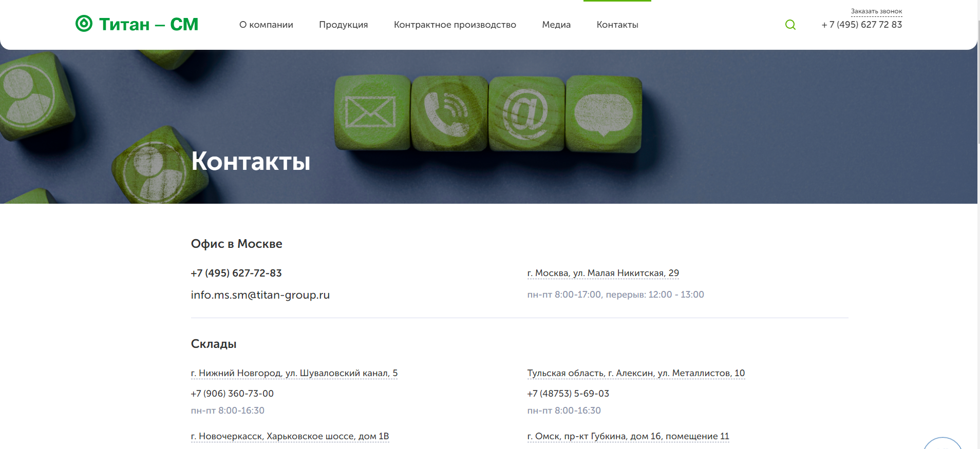Open Тульская область, Алексин address link

click(636, 373)
